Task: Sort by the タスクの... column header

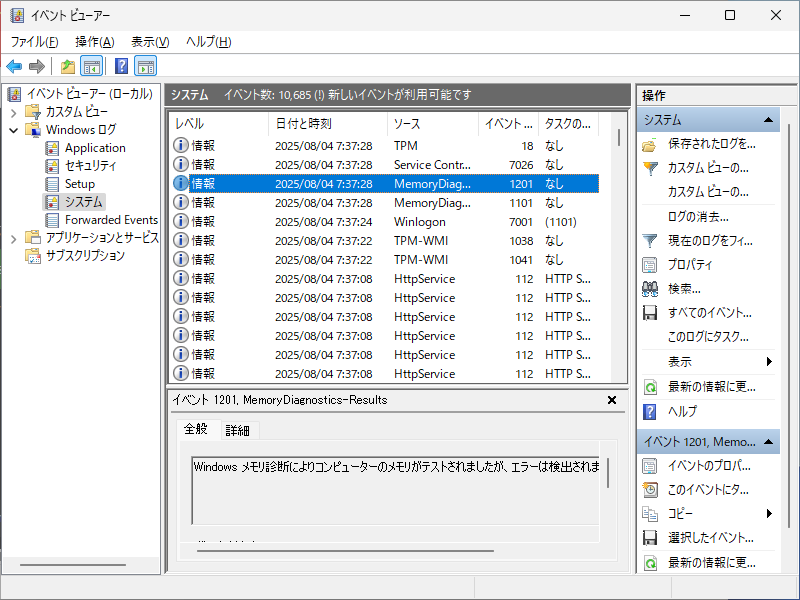Action: [x=568, y=124]
